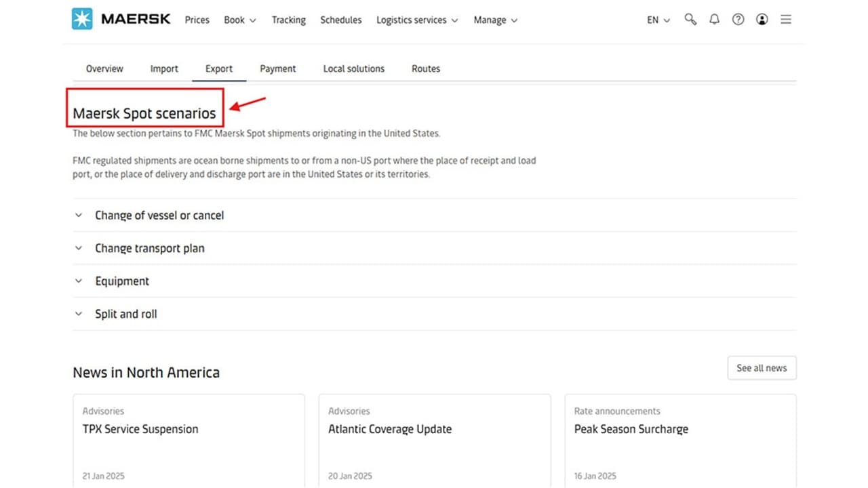Open the hamburger menu icon
Image resolution: width=868 pixels, height=488 pixels.
pyautogui.click(x=786, y=20)
